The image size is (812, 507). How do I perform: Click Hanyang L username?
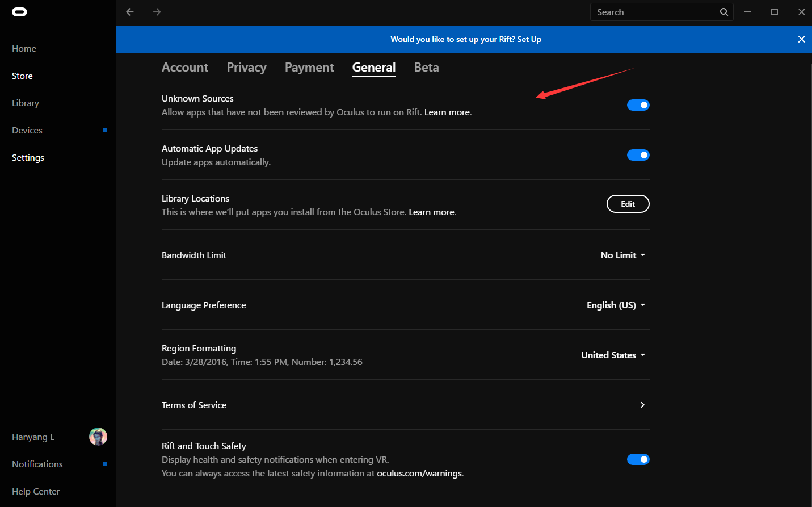(33, 437)
